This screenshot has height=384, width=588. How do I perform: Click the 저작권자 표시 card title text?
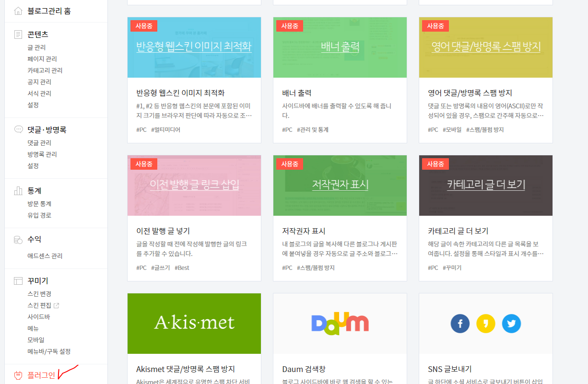pyautogui.click(x=304, y=231)
